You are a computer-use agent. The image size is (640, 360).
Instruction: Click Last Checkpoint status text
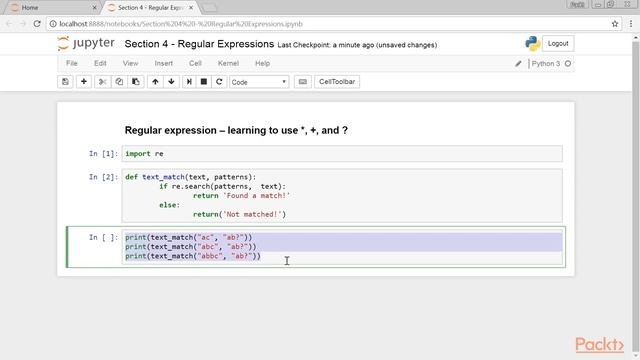pyautogui.click(x=357, y=45)
